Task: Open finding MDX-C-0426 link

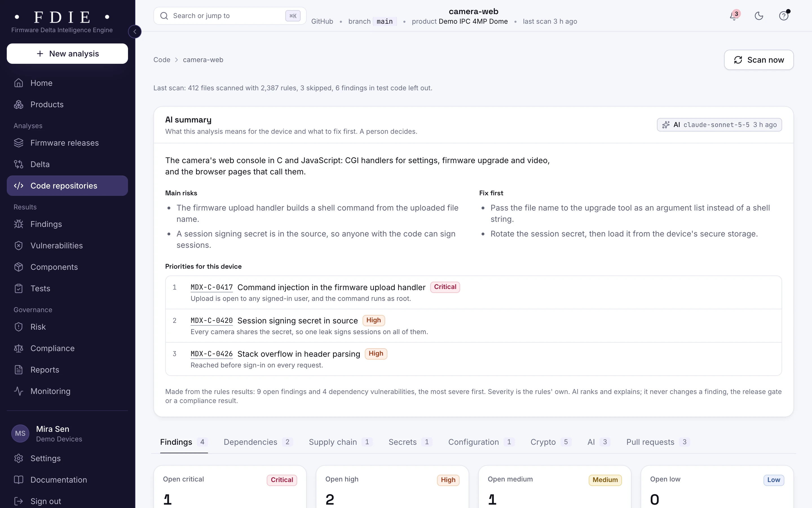Action: click(x=211, y=354)
